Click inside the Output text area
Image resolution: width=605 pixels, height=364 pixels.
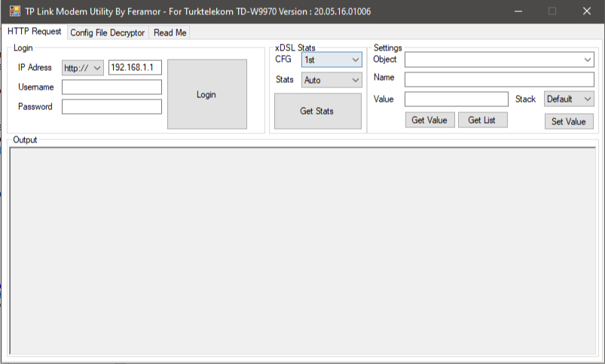pyautogui.click(x=303, y=251)
